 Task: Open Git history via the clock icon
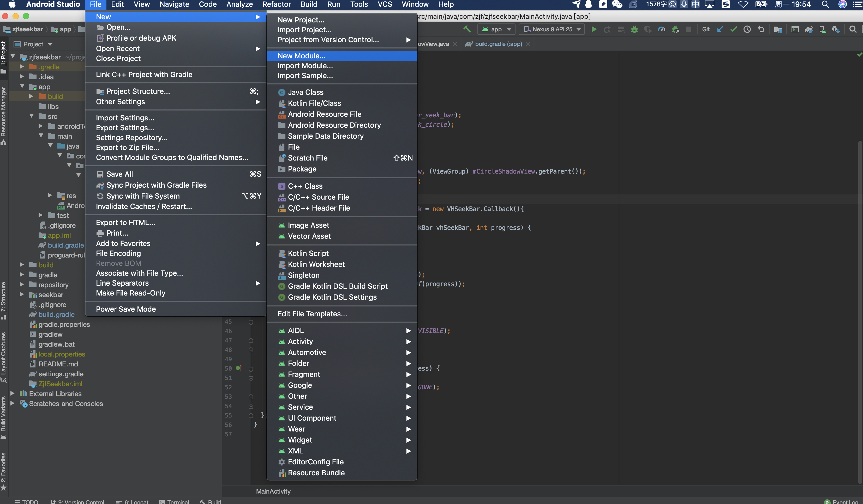point(747,29)
